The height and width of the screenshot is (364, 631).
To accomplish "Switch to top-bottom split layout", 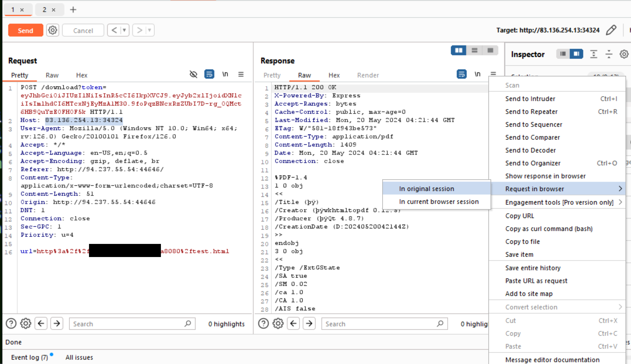I will point(475,51).
